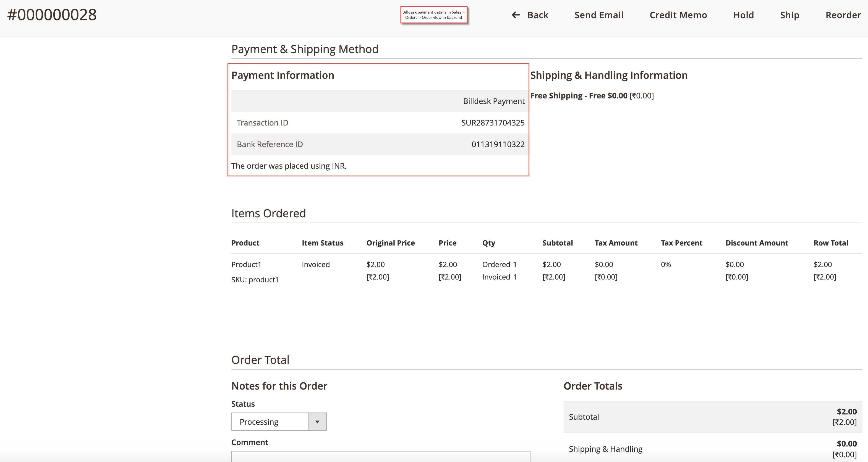Click the Tax Amount column header

point(616,243)
